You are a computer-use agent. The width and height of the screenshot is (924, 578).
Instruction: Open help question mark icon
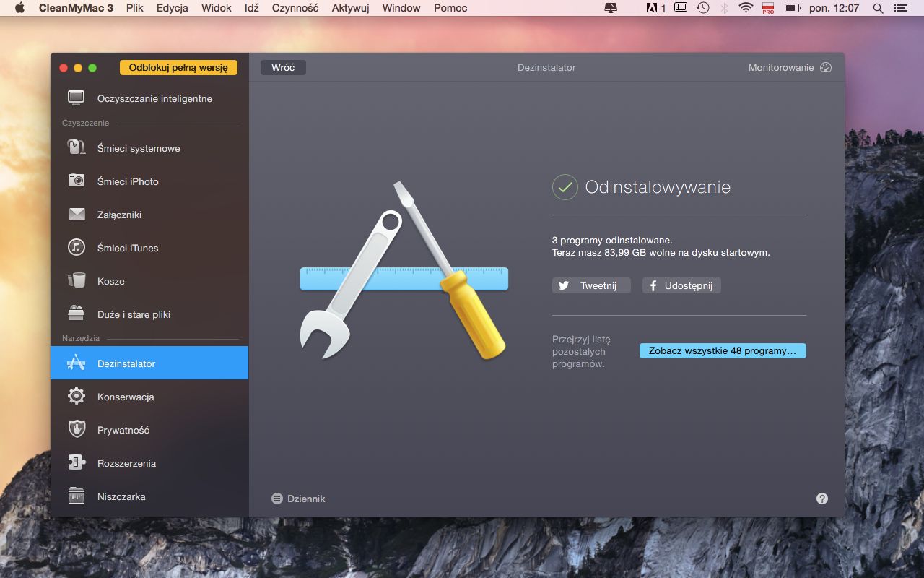tap(822, 499)
